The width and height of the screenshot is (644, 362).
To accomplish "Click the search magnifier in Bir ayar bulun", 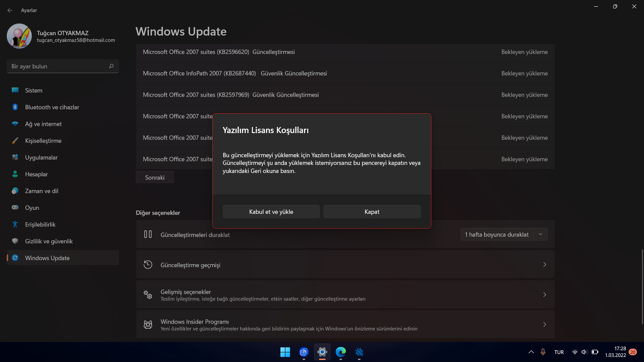I will [111, 66].
